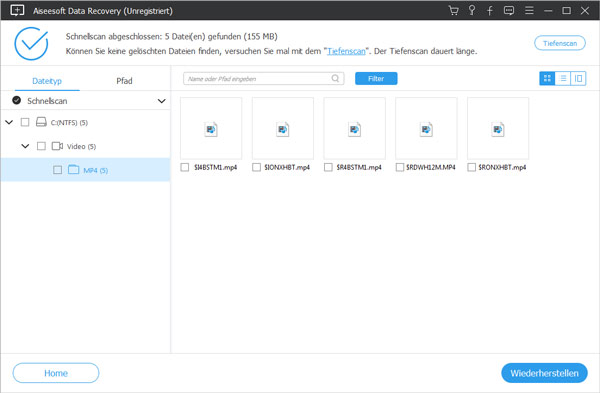The image size is (600, 393).
Task: Open the hamburger menu icon
Action: (529, 10)
